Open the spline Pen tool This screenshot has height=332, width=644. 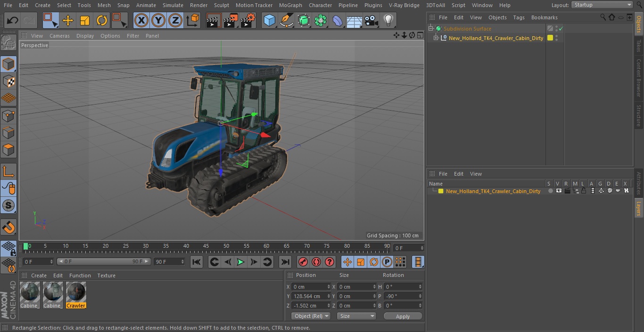coord(287,21)
